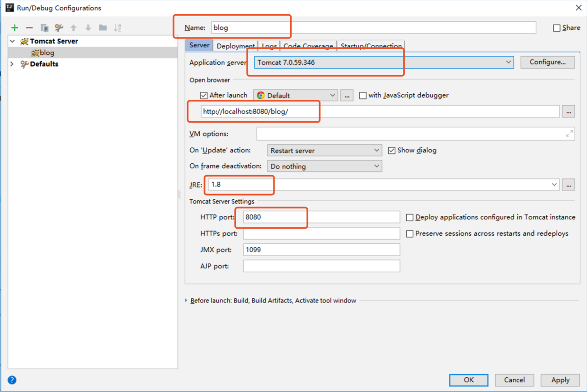Click the empty HTTPs port field

[322, 233]
